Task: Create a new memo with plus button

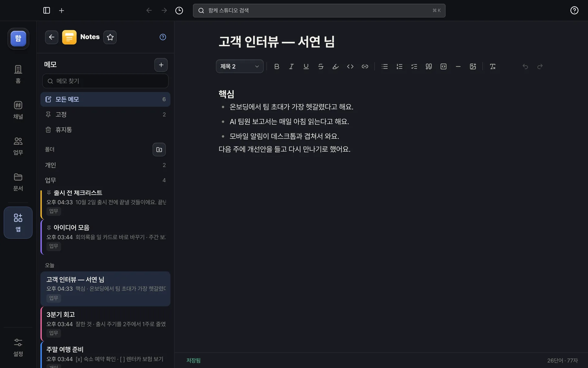Action: pos(161,65)
